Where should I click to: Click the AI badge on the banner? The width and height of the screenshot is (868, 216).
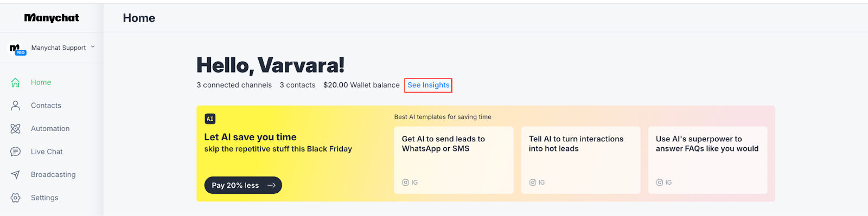click(210, 119)
